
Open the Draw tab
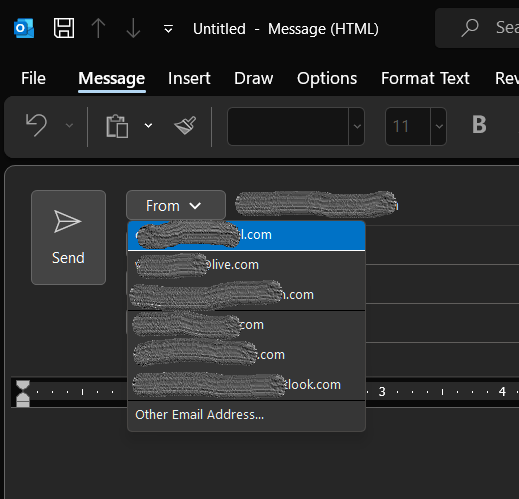tap(253, 79)
